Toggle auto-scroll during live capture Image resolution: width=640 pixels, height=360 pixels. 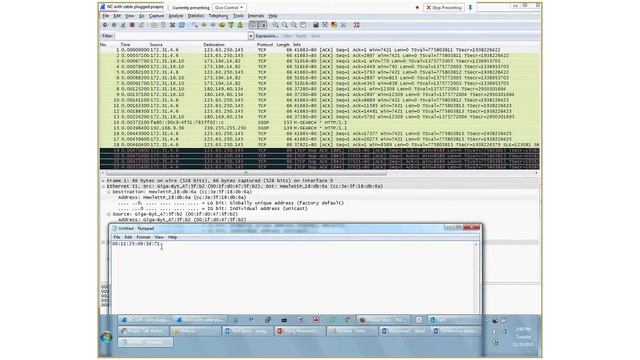click(x=262, y=25)
